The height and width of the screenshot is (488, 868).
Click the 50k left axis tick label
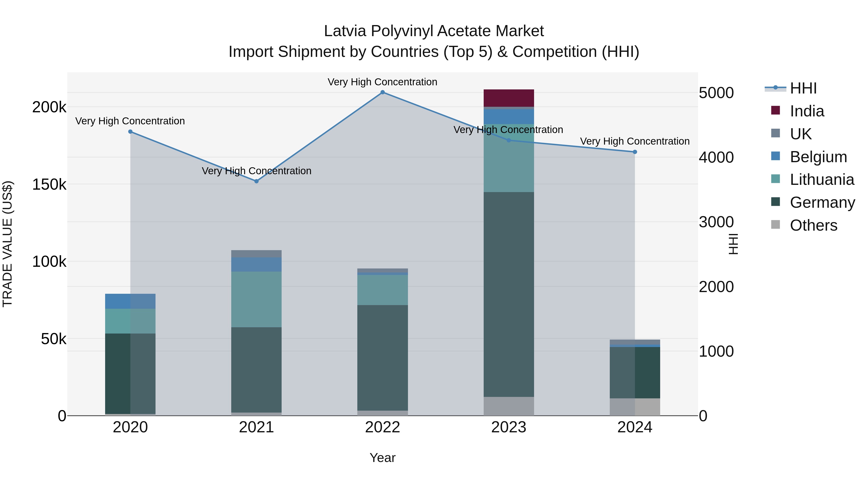click(x=54, y=339)
